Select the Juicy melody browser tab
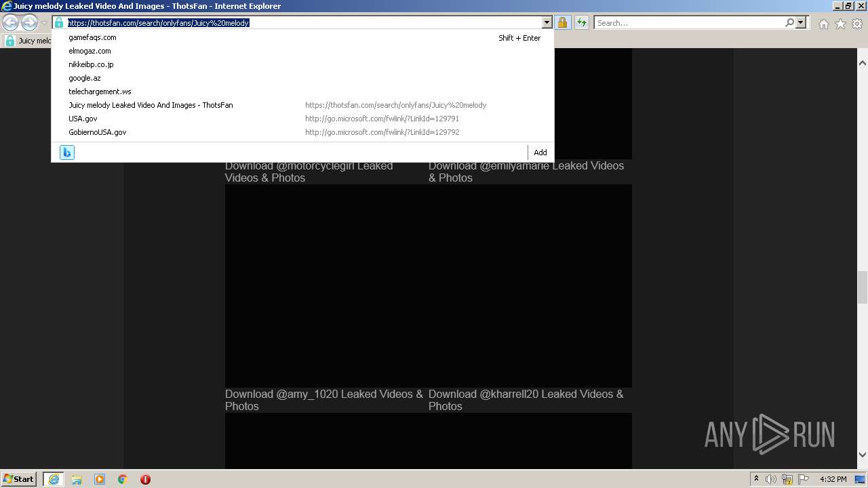This screenshot has width=868, height=488. coord(27,41)
